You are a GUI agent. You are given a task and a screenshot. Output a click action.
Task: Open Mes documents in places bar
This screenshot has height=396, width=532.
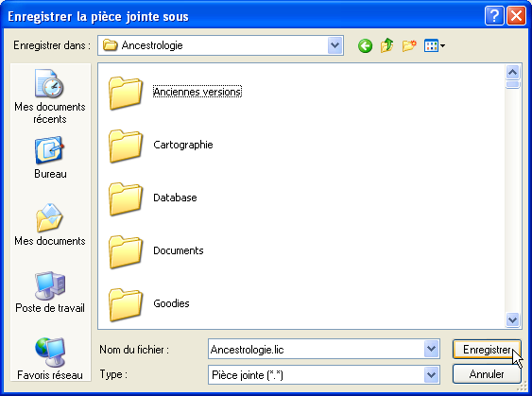[50, 225]
